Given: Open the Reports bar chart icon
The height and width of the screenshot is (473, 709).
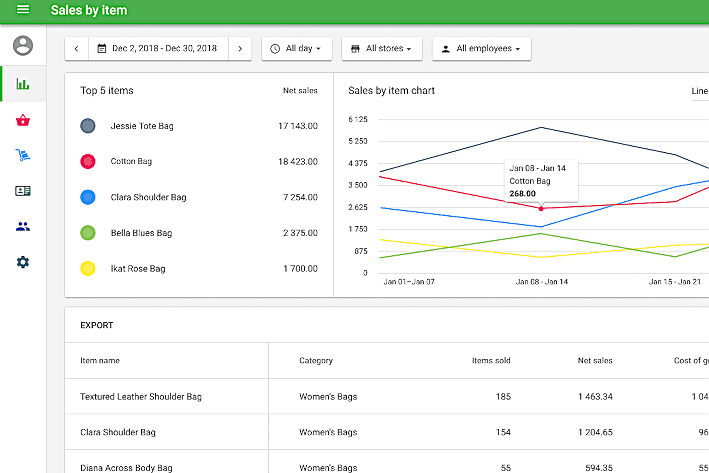Looking at the screenshot, I should [23, 84].
